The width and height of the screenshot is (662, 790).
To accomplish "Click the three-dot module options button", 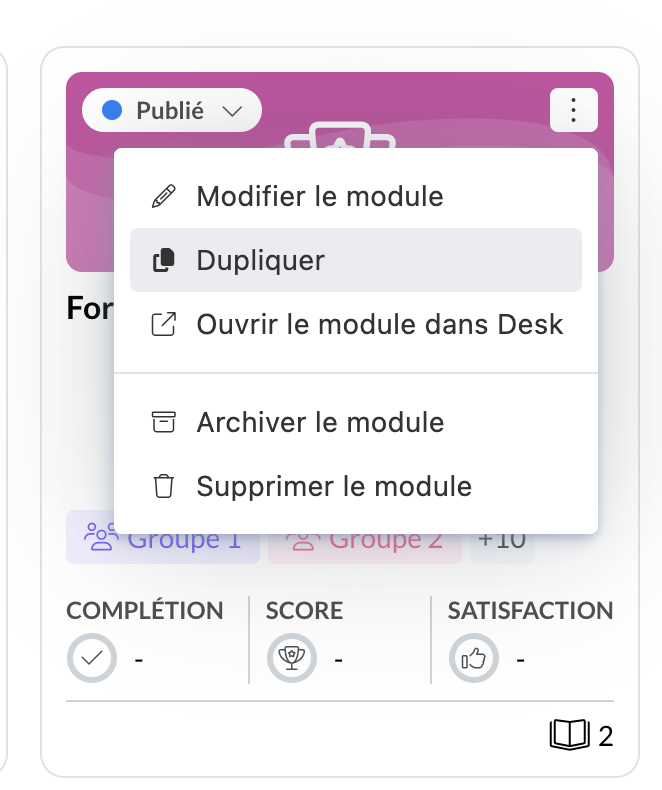I will coord(573,110).
